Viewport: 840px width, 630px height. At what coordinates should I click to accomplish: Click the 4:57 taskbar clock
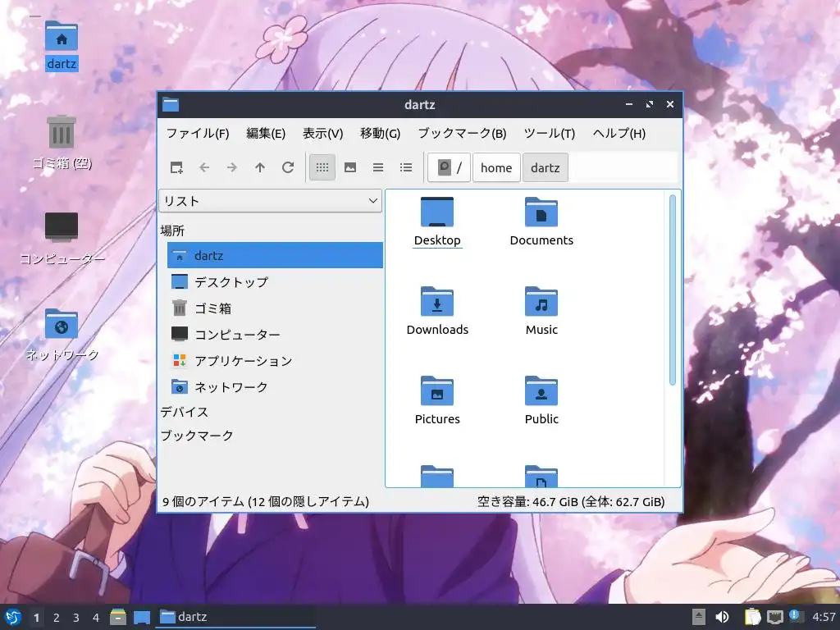coord(824,617)
